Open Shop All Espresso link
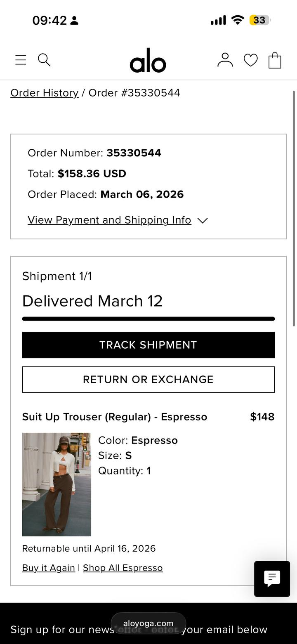297x644 pixels. pos(123,568)
